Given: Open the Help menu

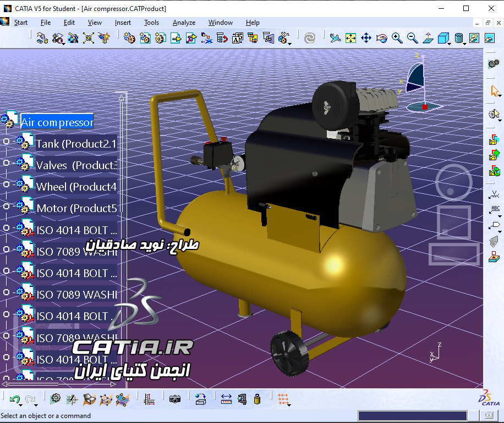Looking at the screenshot, I should [253, 23].
